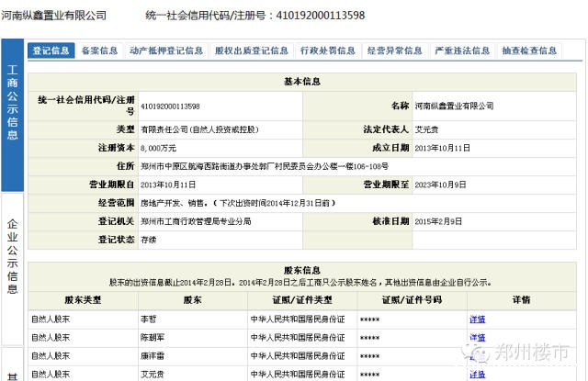Click 经营范围 text 房地产开发、销售
This screenshot has height=381, width=588.
(173, 203)
